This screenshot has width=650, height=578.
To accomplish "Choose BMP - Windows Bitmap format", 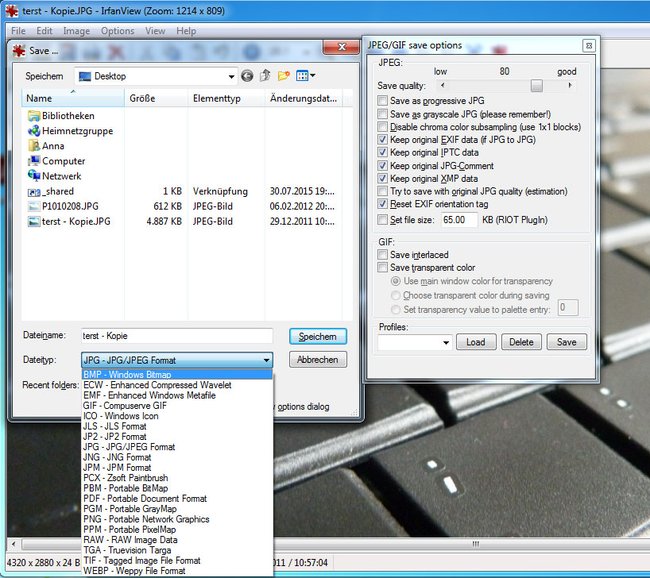I will pos(177,374).
